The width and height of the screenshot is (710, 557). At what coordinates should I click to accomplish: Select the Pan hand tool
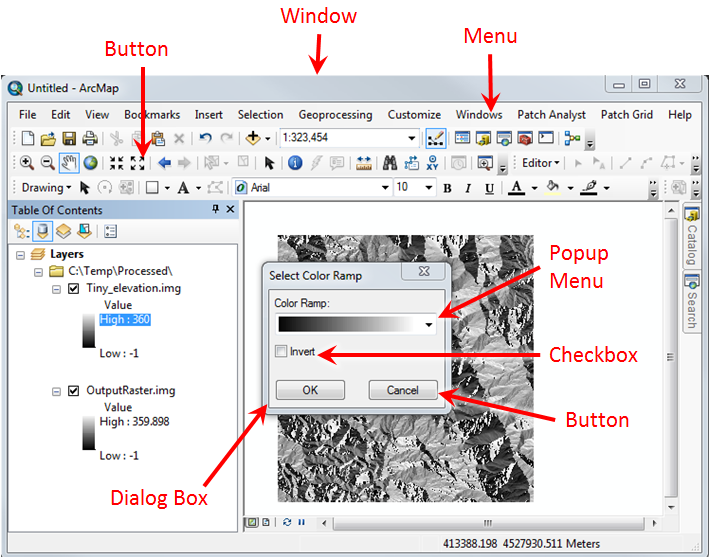click(x=69, y=162)
